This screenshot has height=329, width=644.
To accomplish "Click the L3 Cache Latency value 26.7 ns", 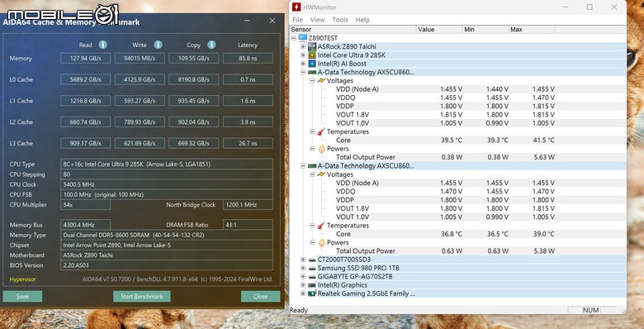I will tap(248, 143).
